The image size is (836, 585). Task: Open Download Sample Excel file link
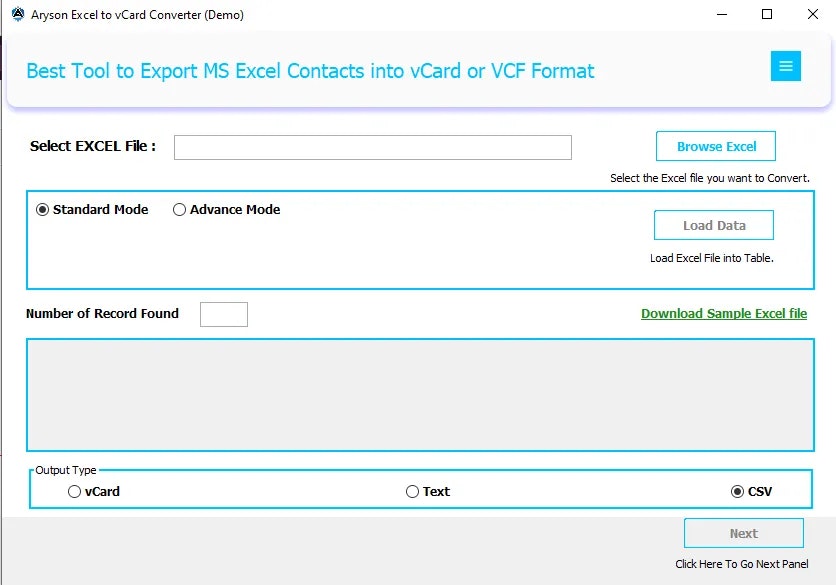click(724, 314)
